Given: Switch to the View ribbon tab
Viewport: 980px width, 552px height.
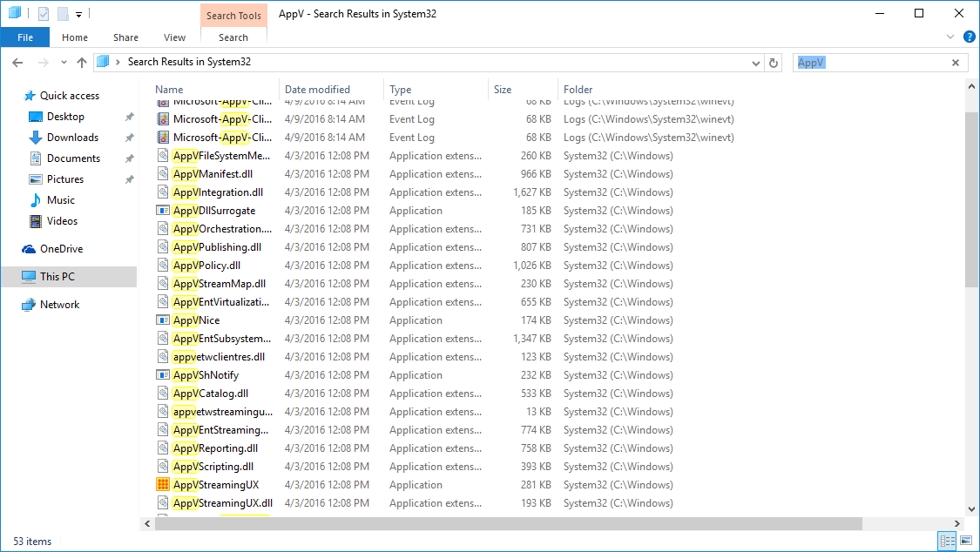Looking at the screenshot, I should (174, 37).
